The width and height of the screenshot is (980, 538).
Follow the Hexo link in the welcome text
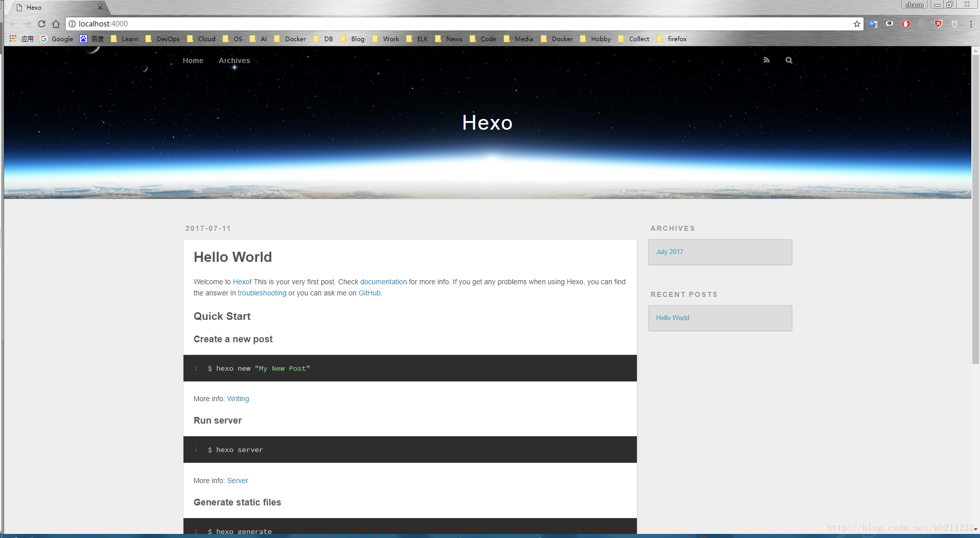(x=241, y=282)
